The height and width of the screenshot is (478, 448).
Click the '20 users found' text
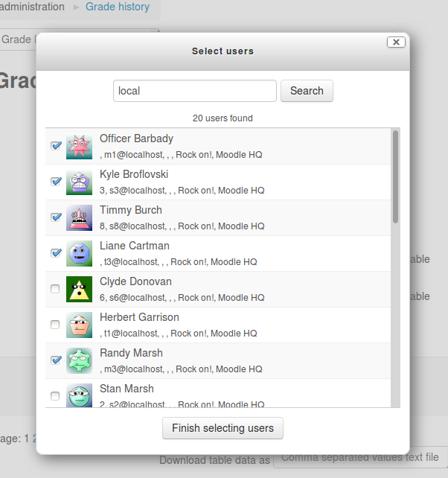(x=223, y=118)
